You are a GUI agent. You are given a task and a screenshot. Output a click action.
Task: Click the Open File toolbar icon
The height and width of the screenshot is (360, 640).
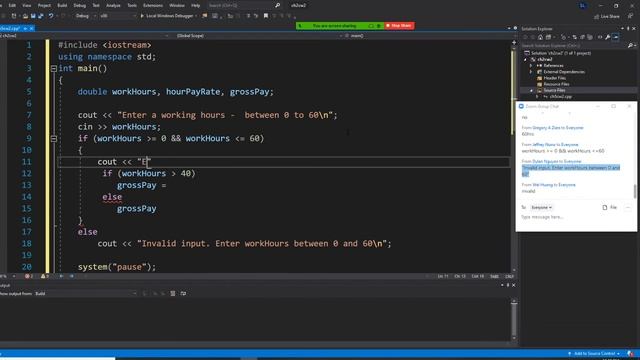click(x=25, y=16)
